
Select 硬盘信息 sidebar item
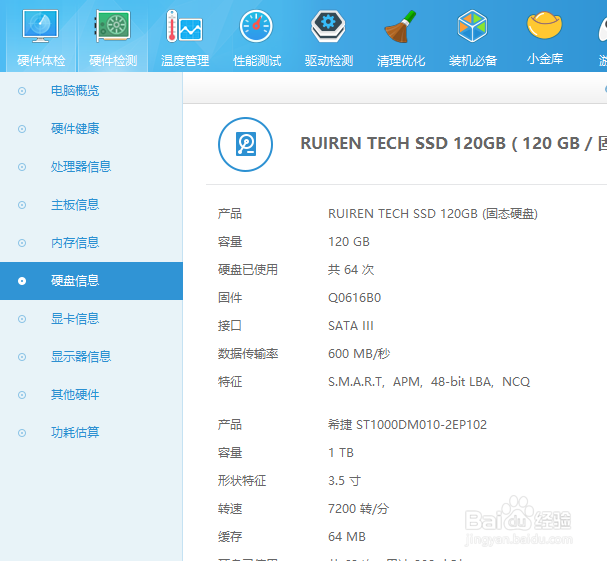click(91, 281)
